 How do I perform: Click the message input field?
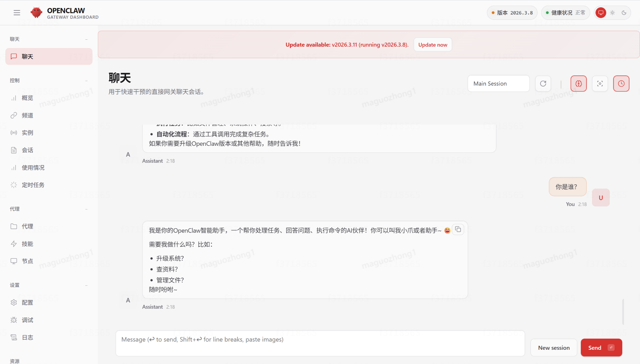click(x=320, y=343)
